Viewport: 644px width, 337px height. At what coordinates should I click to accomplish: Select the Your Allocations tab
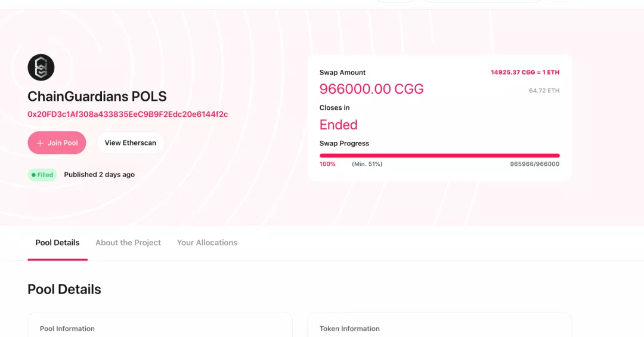(x=207, y=243)
